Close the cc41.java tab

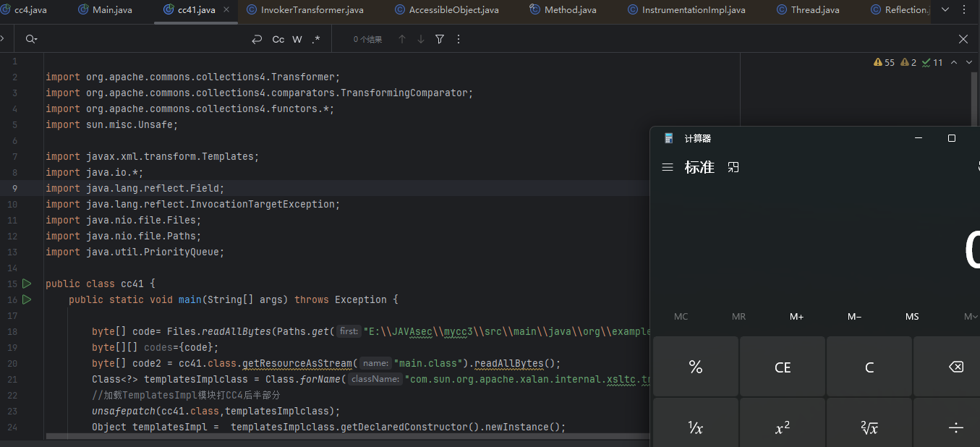tap(226, 10)
